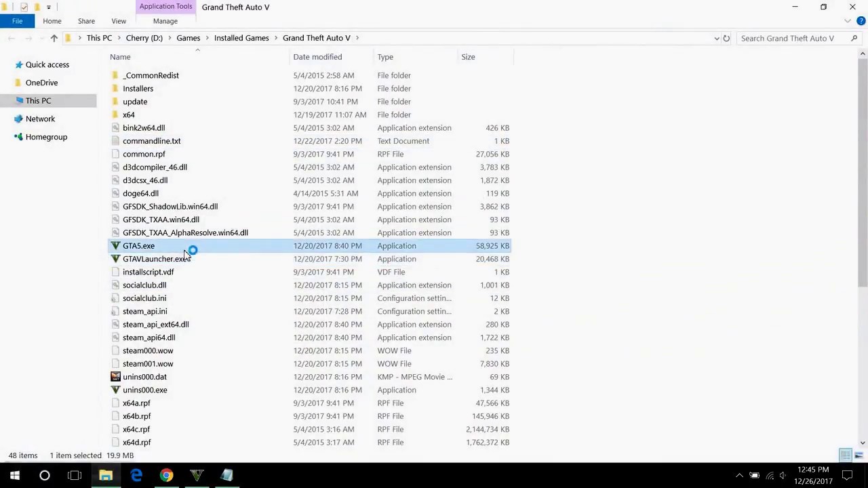The height and width of the screenshot is (488, 868).
Task: Open the Windows Start menu
Action: [x=15, y=475]
